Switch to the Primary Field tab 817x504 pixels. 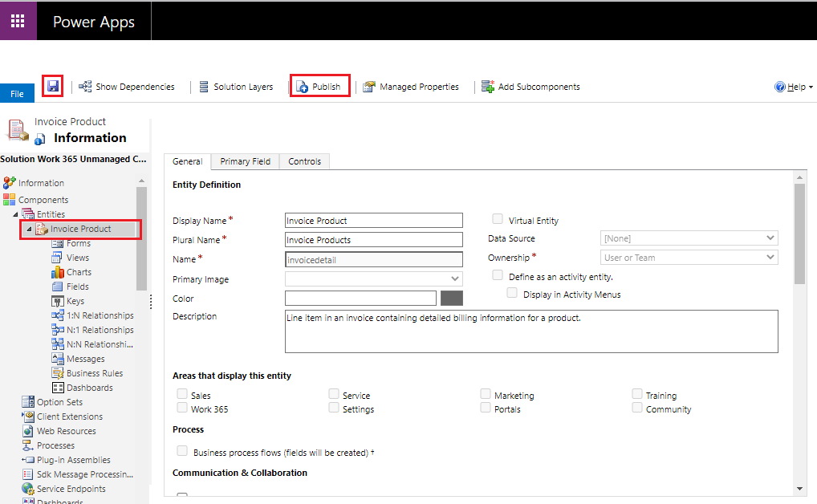[246, 161]
